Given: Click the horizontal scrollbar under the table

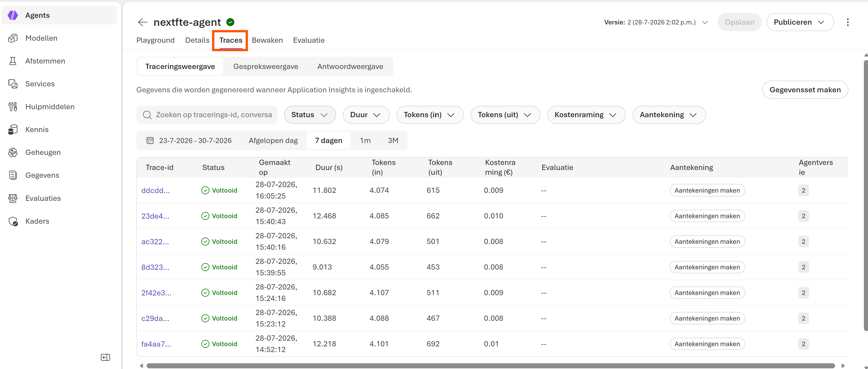Looking at the screenshot, I should (490, 366).
